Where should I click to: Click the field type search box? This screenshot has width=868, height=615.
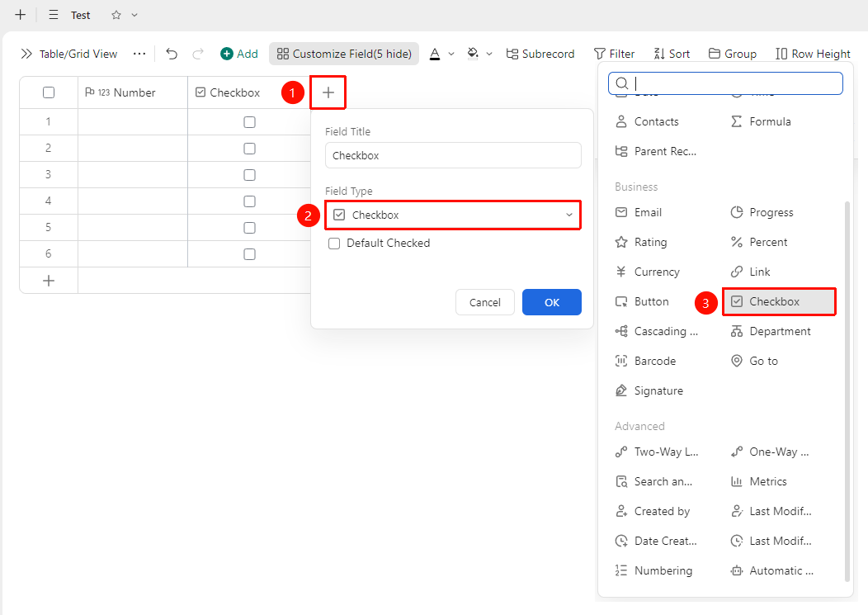[x=726, y=83]
